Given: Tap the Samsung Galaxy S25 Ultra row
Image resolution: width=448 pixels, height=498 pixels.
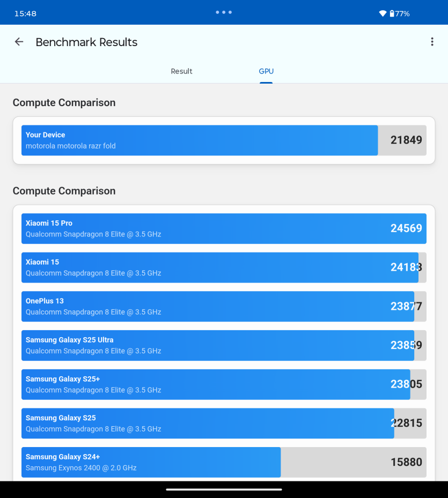Looking at the screenshot, I should tap(224, 346).
